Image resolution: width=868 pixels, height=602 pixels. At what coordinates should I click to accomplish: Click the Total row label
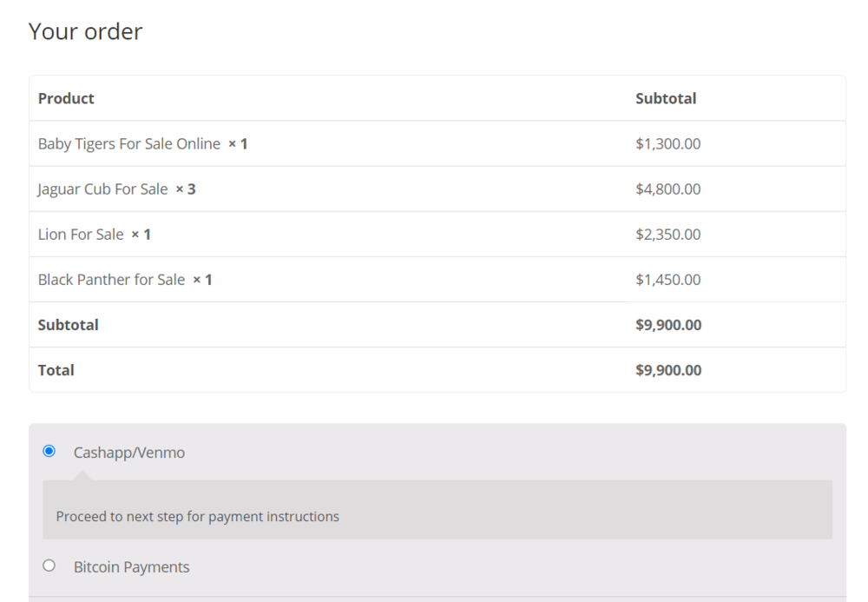pos(56,370)
